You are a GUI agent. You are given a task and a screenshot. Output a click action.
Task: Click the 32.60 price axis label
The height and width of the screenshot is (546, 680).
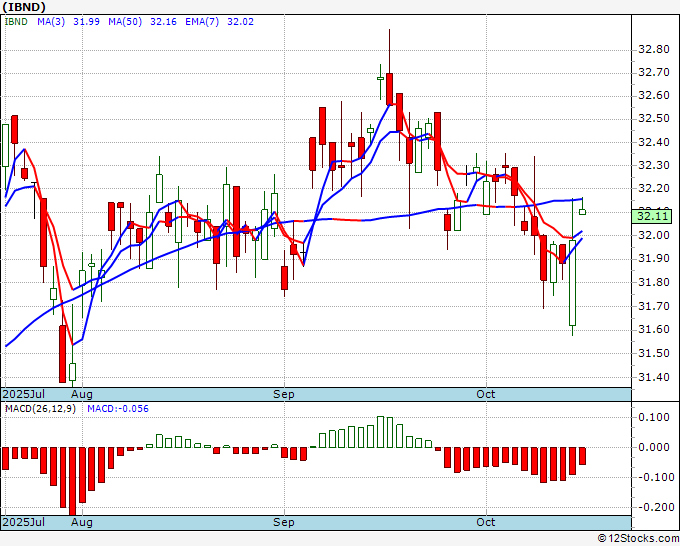click(x=654, y=95)
